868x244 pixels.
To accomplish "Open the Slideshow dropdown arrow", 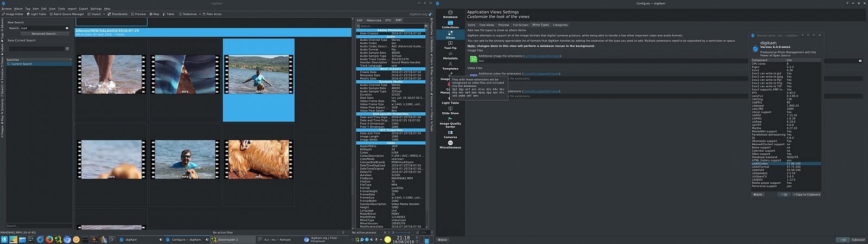I will (x=200, y=14).
